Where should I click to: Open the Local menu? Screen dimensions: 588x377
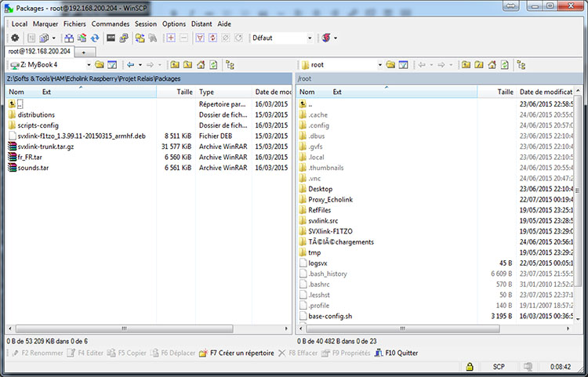tap(19, 24)
